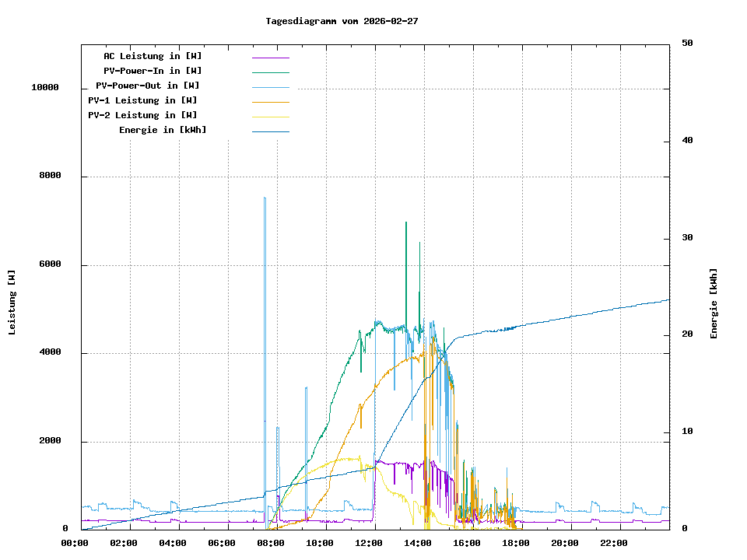Select the 08:00 time axis tick label
Image resolution: width=747 pixels, height=560 pixels.
(x=271, y=543)
